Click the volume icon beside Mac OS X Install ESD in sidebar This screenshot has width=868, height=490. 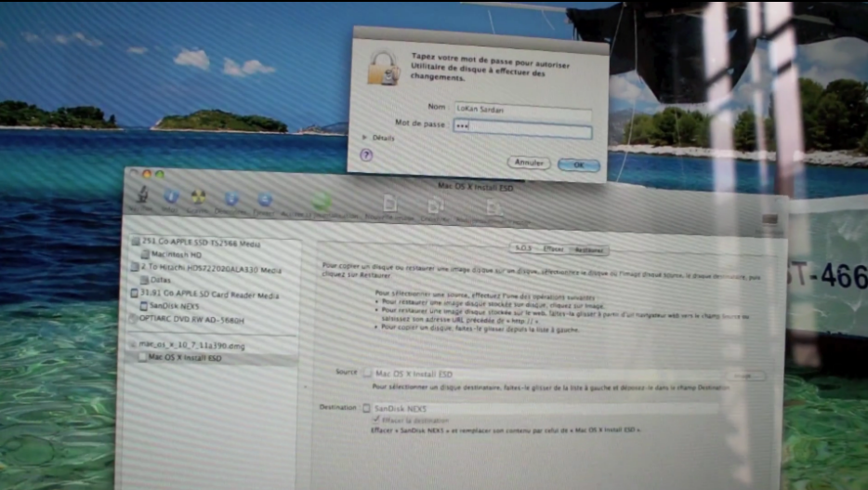point(142,357)
